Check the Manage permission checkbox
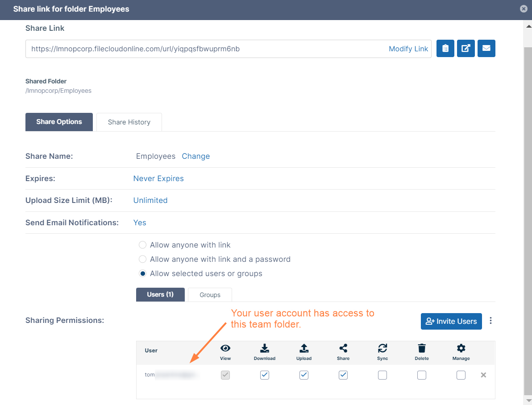 461,375
